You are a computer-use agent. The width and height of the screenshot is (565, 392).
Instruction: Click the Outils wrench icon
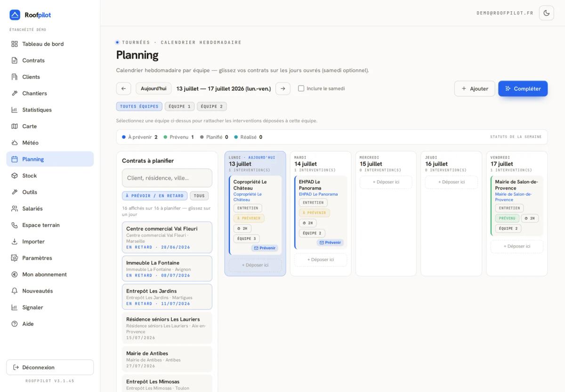point(15,192)
